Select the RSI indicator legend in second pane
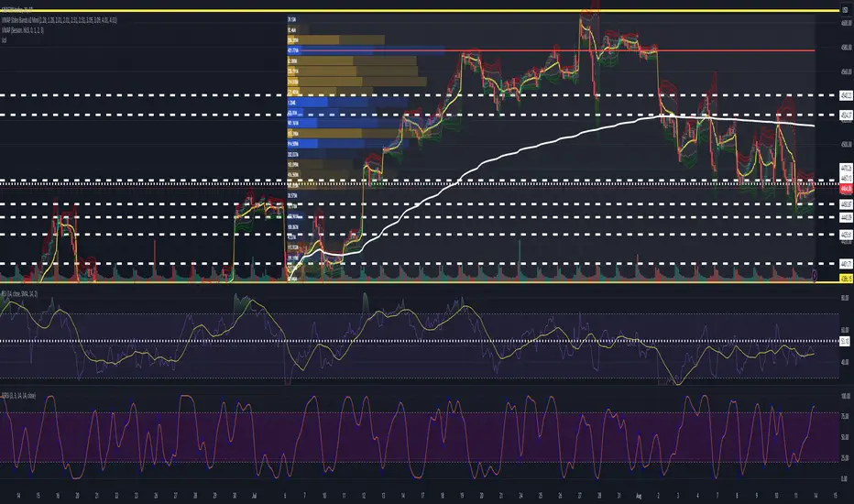The width and height of the screenshot is (854, 504). click(x=19, y=293)
